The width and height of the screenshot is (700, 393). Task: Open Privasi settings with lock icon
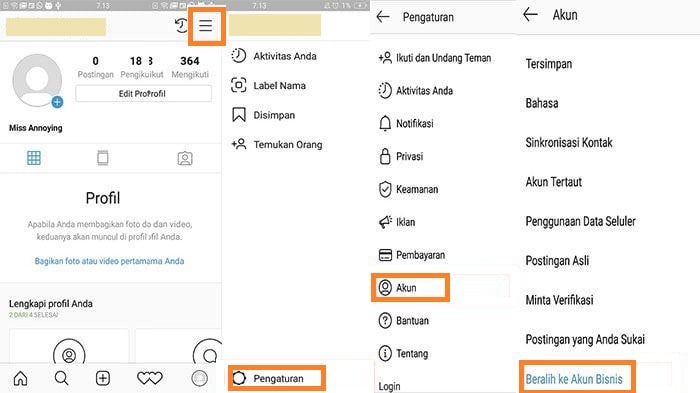[401, 156]
